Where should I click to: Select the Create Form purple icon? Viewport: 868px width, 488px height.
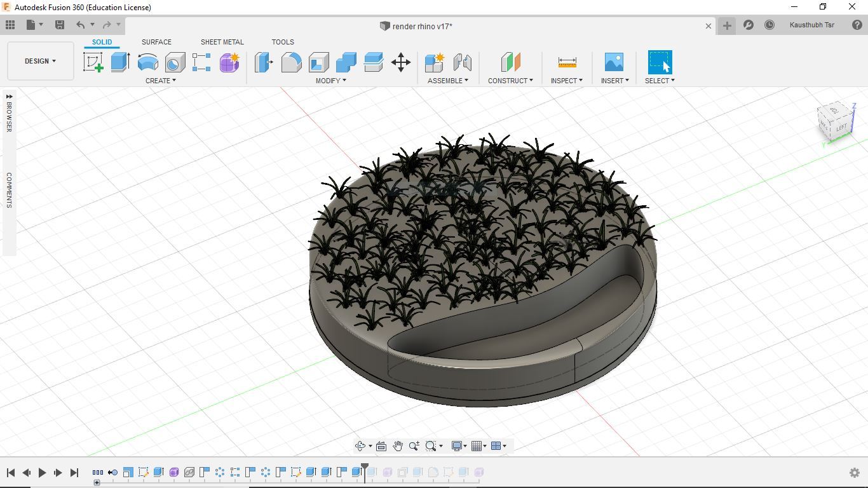point(229,62)
